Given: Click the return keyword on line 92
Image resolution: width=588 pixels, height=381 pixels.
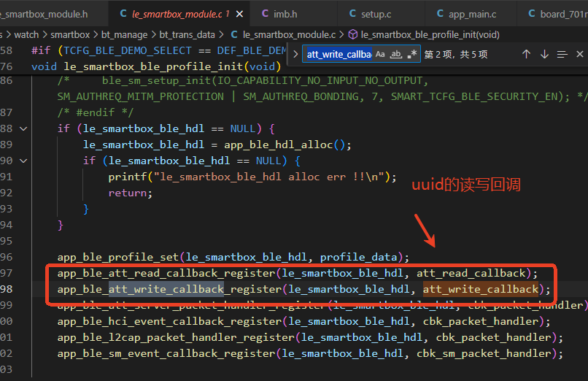Looking at the screenshot, I should coord(128,193).
